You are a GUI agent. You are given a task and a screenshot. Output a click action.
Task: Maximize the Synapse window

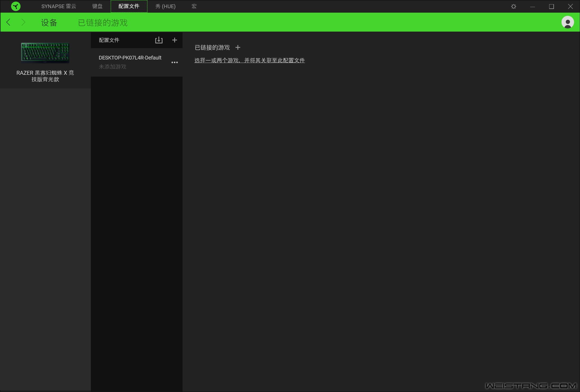pos(552,6)
